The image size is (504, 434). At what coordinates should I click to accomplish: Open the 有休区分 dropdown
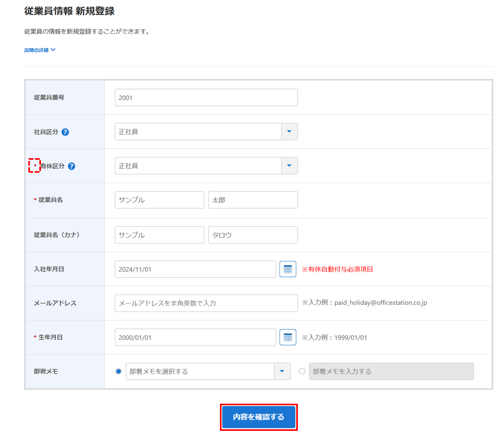289,166
